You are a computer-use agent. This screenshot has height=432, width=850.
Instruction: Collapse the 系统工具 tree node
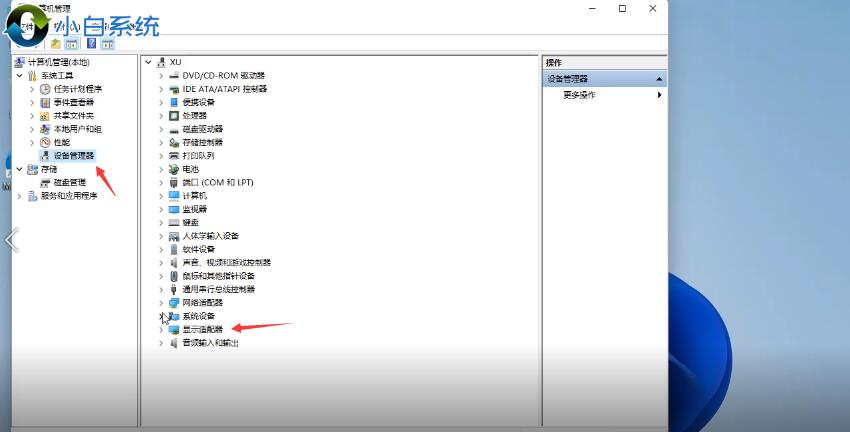tap(20, 76)
